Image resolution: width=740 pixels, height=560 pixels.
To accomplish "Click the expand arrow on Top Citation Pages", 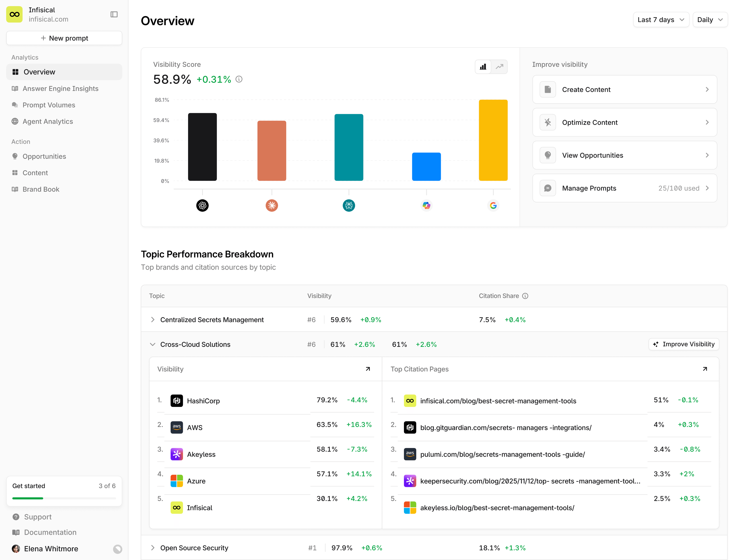I will pos(705,369).
